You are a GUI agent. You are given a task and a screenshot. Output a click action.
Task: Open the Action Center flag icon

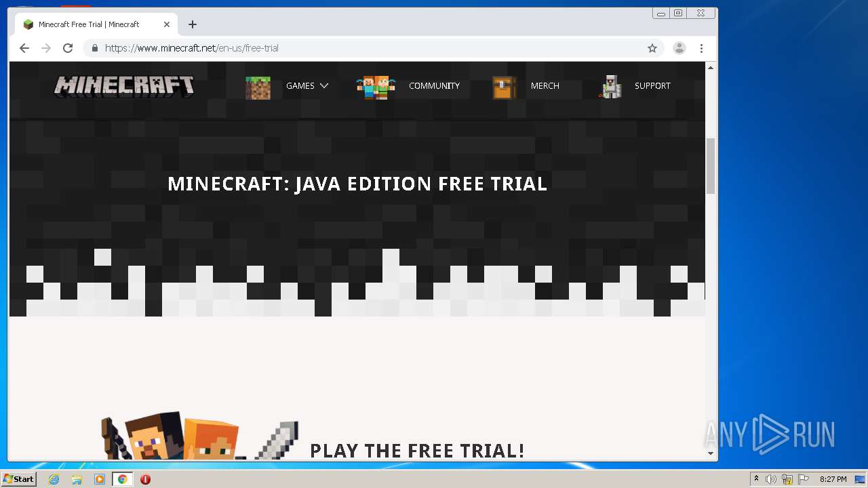click(x=804, y=479)
